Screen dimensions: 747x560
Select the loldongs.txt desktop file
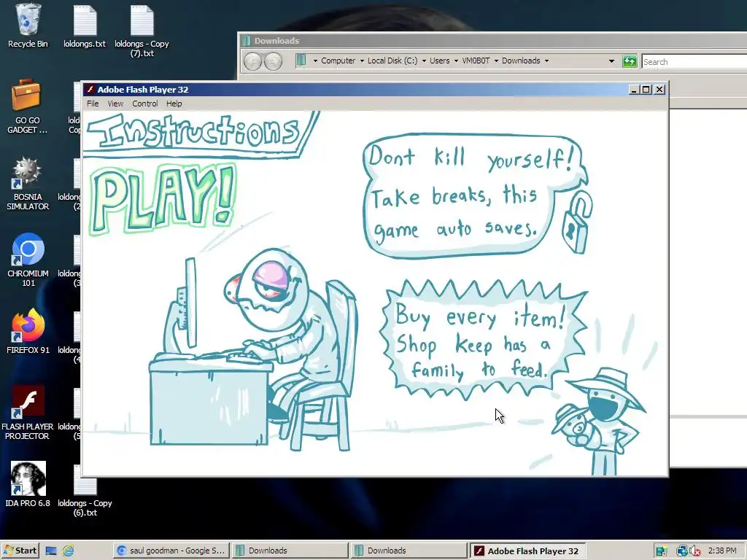85,26
